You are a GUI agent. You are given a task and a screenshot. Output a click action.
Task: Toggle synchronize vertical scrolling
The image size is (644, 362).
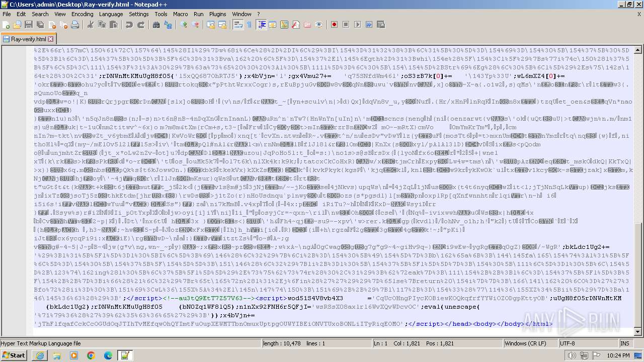[210, 25]
